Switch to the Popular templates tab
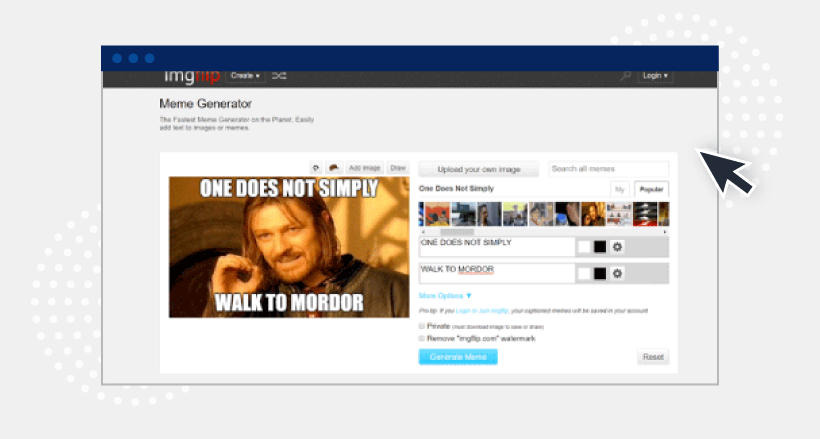 [x=651, y=189]
